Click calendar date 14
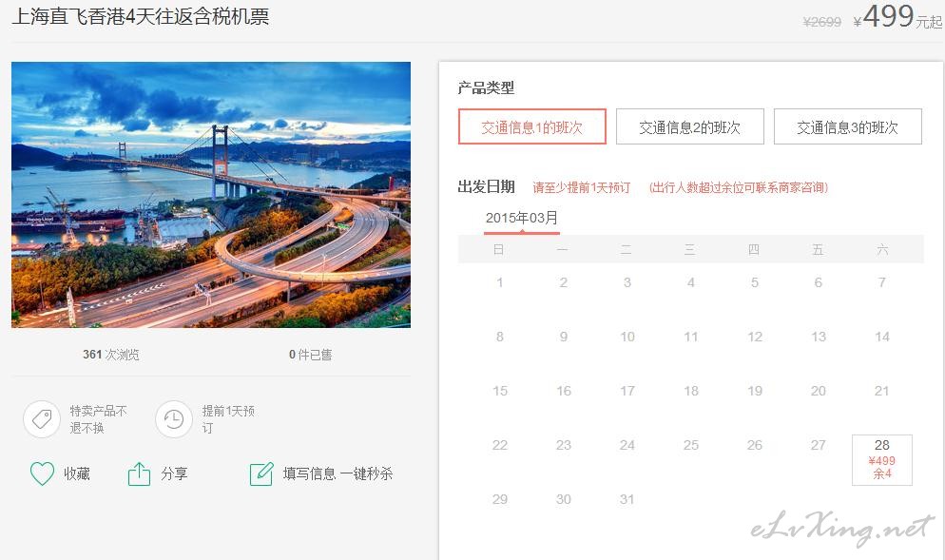 [x=881, y=337]
